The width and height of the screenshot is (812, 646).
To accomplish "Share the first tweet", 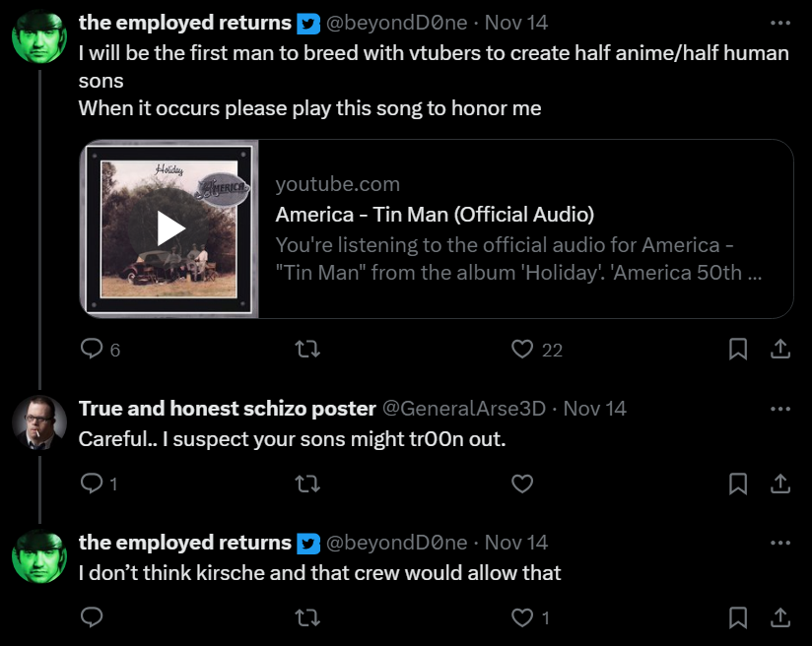I will (778, 349).
